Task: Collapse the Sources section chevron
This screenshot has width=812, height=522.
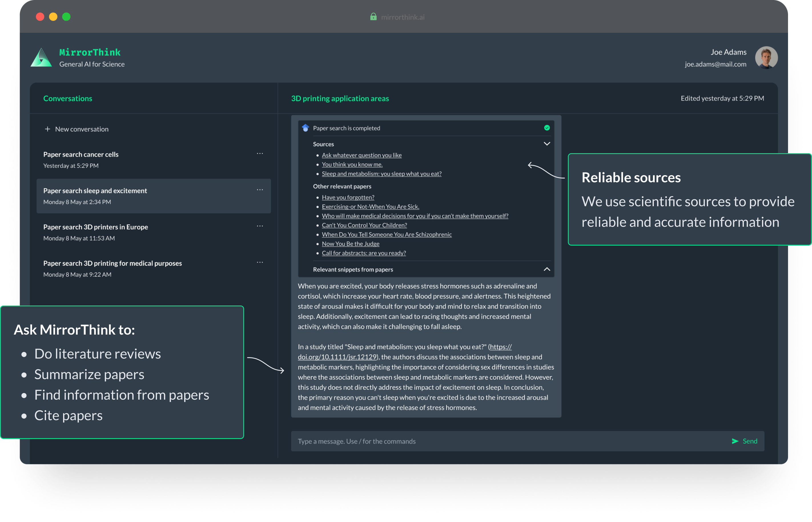Action: 547,144
